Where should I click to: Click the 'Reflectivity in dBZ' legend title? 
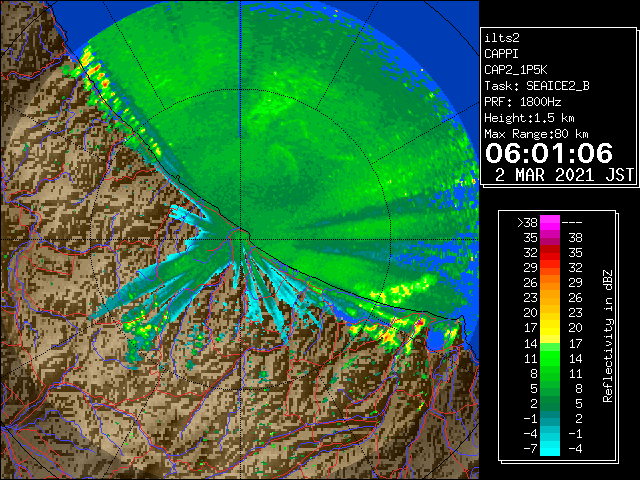[x=608, y=336]
